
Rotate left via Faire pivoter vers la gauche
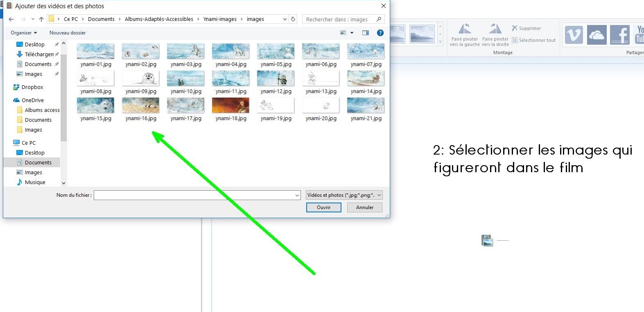(465, 35)
